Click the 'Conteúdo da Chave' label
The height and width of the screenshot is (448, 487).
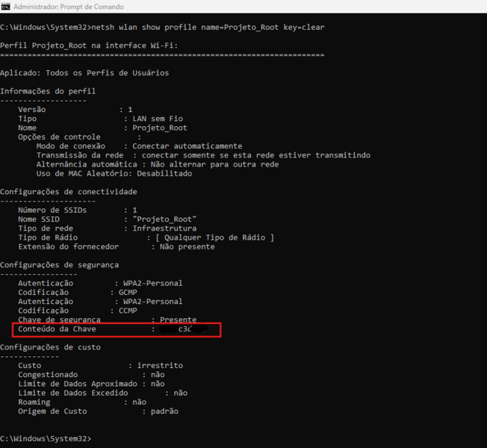point(57,329)
